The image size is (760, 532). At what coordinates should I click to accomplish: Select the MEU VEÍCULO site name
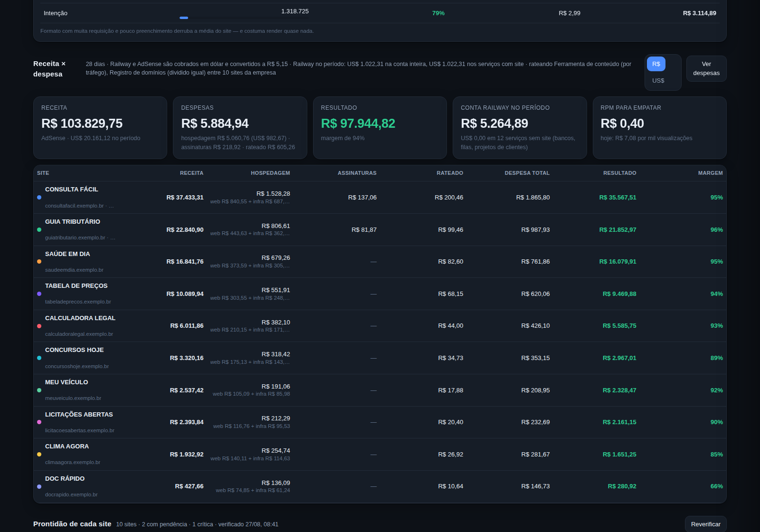(x=66, y=382)
